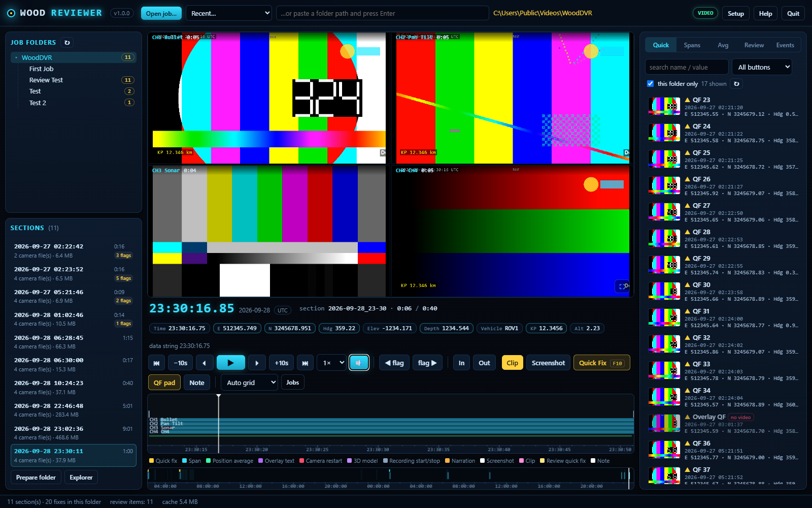Set the In point
812x508 pixels.
461,363
